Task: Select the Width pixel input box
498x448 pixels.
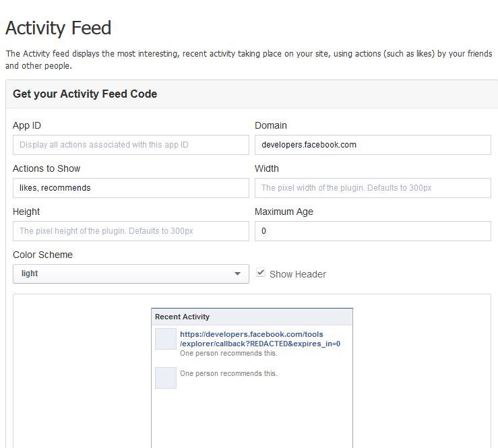Action: [373, 188]
